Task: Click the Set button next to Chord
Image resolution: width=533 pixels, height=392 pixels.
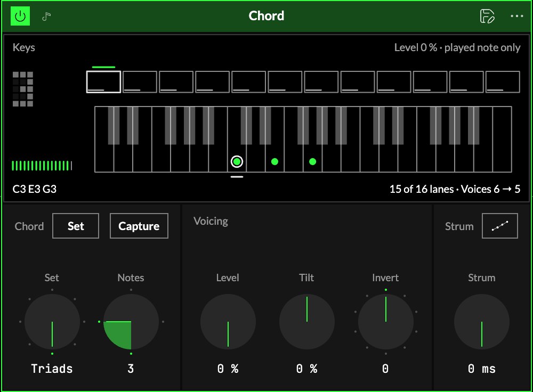Action: pos(76,226)
